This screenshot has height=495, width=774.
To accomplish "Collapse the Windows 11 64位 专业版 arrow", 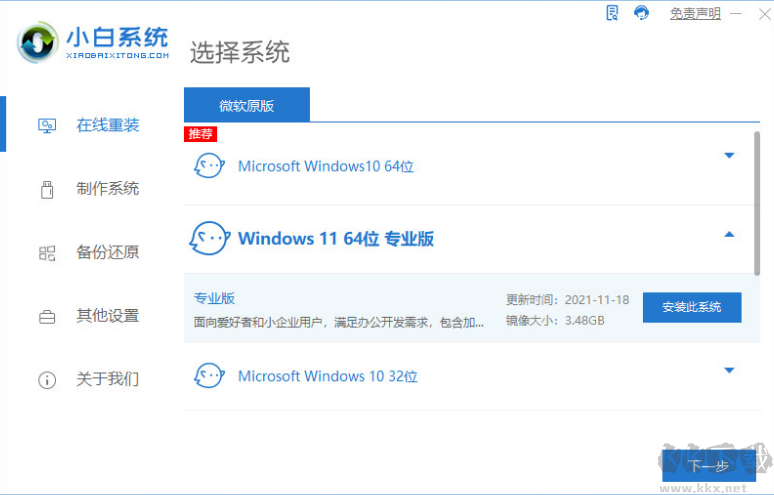I will tap(729, 234).
